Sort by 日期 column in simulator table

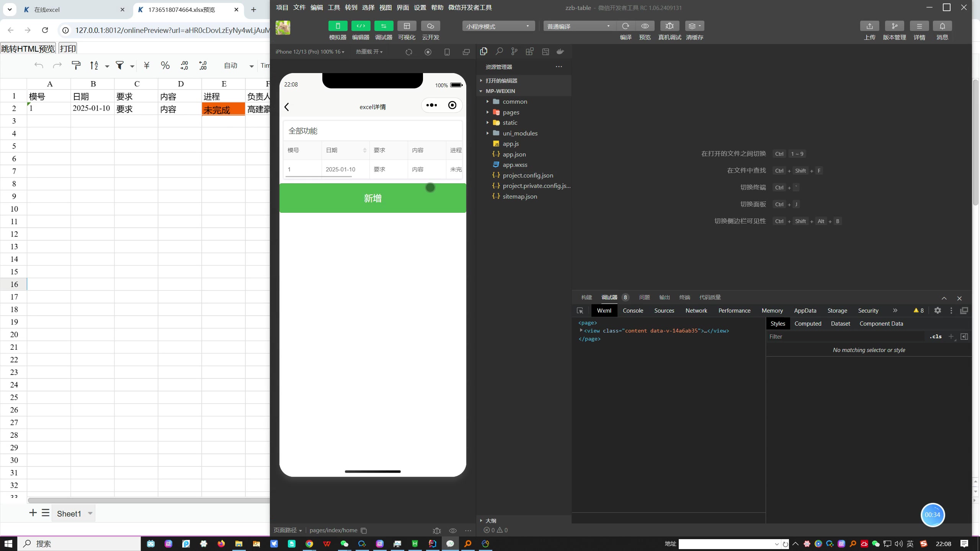tap(364, 150)
